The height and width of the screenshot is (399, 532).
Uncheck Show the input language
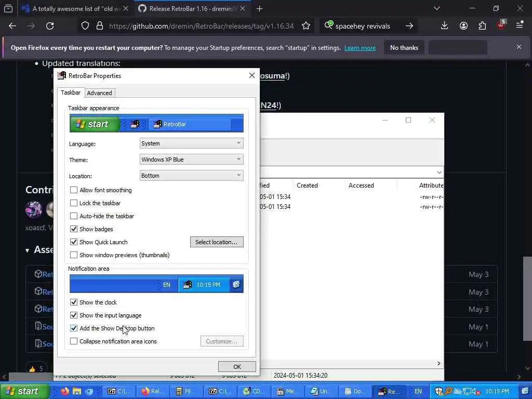pyautogui.click(x=74, y=315)
